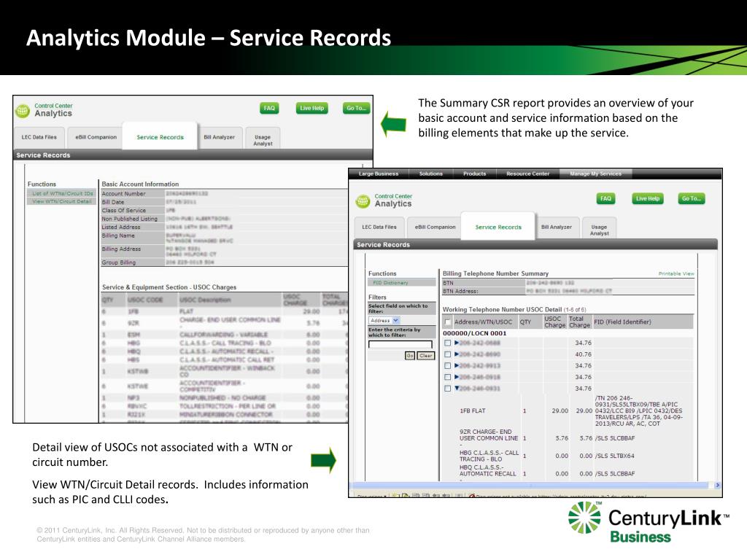Open the Products navigation item

(474, 174)
